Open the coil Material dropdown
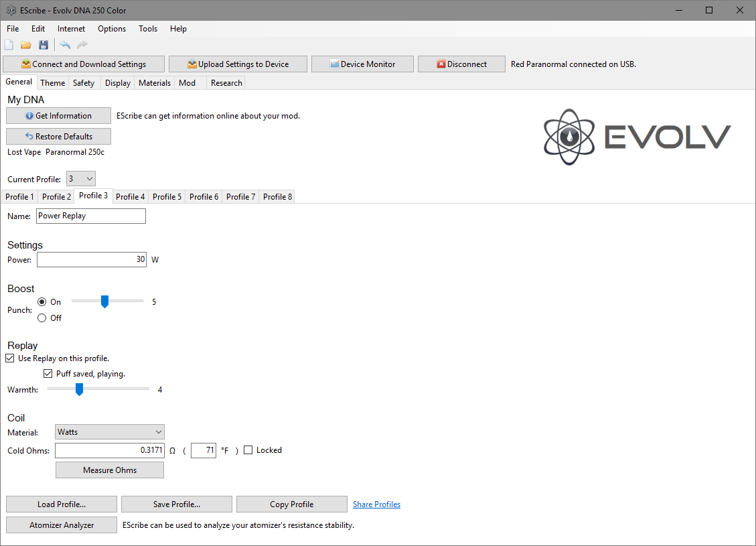The image size is (756, 546). coord(110,432)
